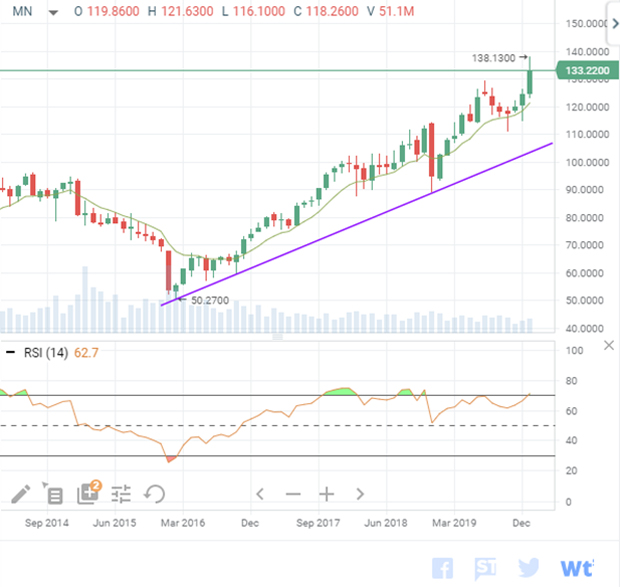Click the 100.0000 price axis label
620x587 pixels.
[x=587, y=162]
